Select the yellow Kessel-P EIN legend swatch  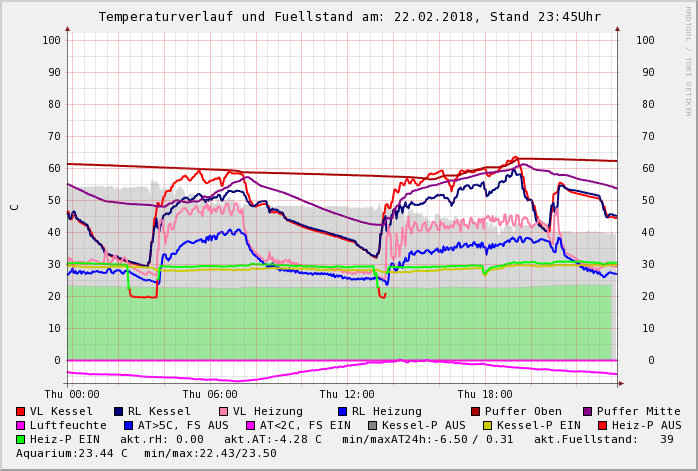click(487, 425)
